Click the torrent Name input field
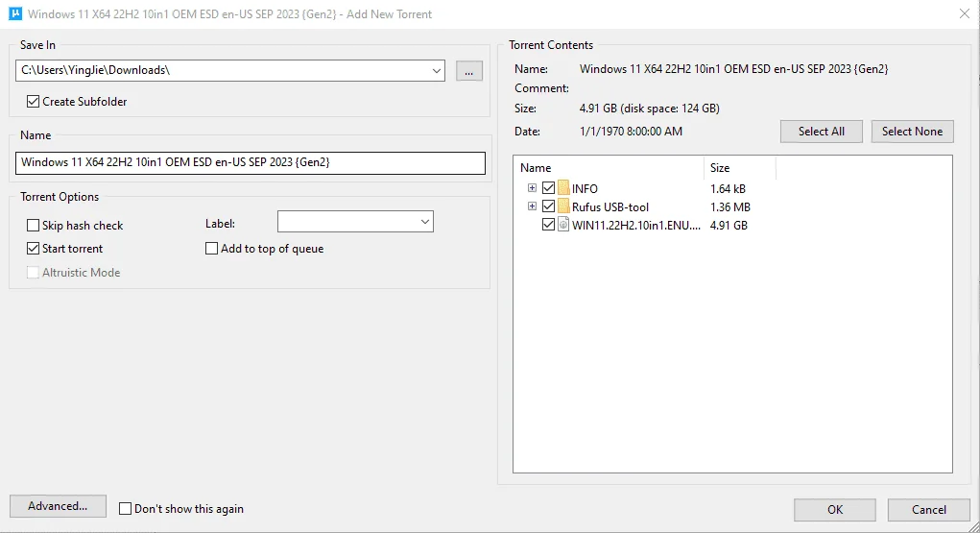 click(x=250, y=162)
